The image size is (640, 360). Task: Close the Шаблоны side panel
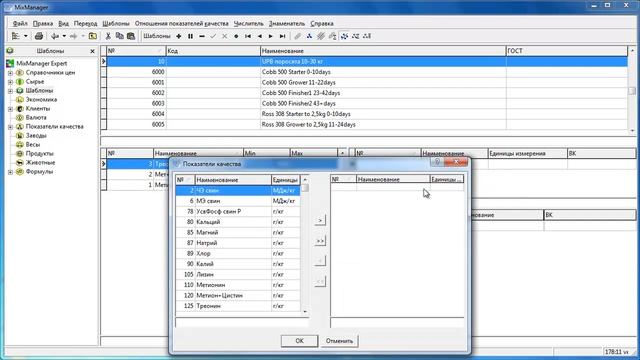click(92, 51)
